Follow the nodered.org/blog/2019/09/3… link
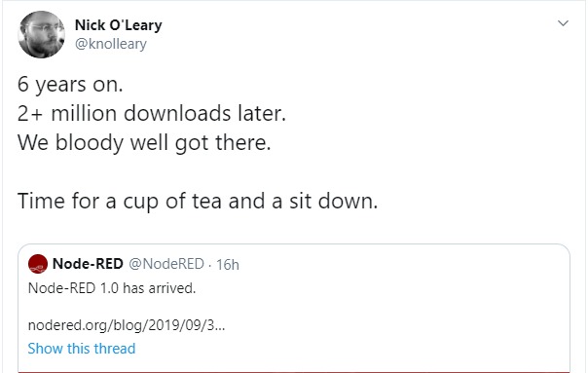 click(127, 325)
